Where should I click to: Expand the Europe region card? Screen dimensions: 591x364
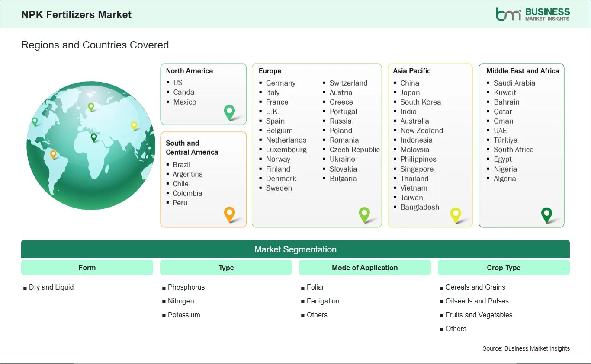(317, 145)
